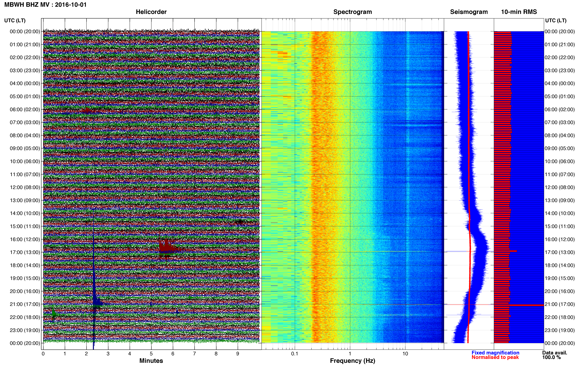Click the red RMS bar peak near 17:00

pyautogui.click(x=505, y=251)
